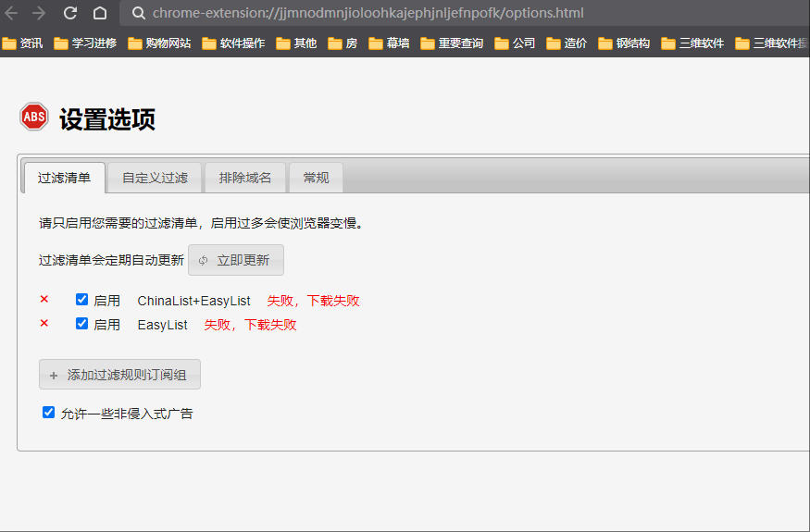Click 添加过滤规则订阅组 button
Image resolution: width=810 pixels, height=532 pixels.
(x=119, y=375)
